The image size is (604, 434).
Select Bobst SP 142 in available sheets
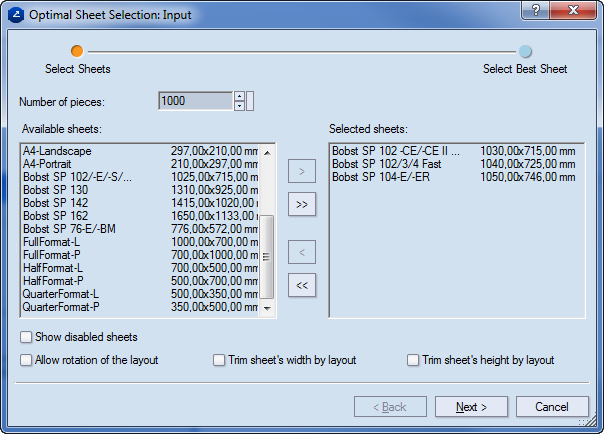pyautogui.click(x=56, y=203)
